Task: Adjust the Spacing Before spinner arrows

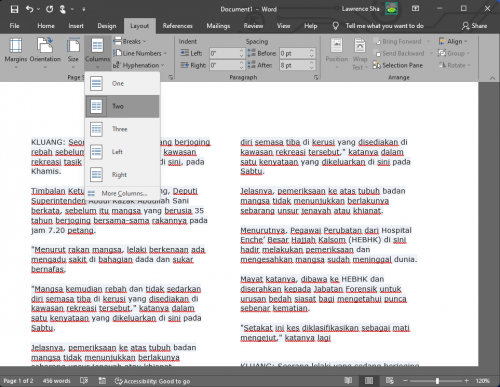Action: (x=311, y=53)
